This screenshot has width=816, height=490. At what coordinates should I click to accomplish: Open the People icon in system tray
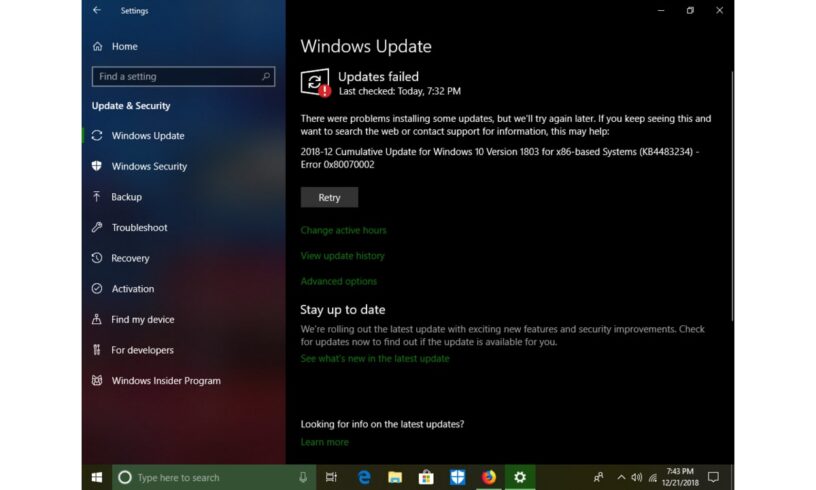pyautogui.click(x=598, y=478)
